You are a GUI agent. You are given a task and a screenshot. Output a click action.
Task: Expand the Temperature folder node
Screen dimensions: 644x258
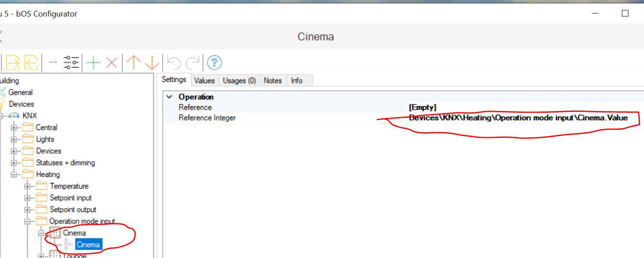(x=27, y=186)
